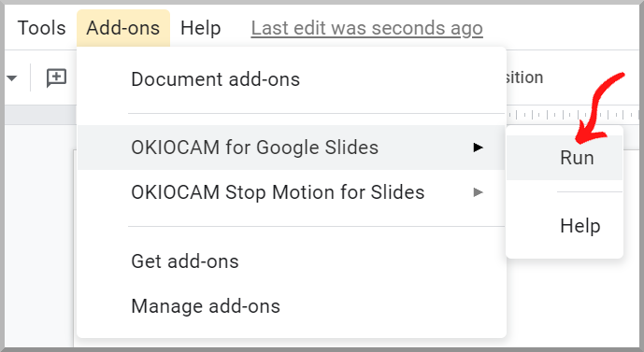Click the partially visible Transition toolbar button
The image size is (644, 352).
point(525,77)
